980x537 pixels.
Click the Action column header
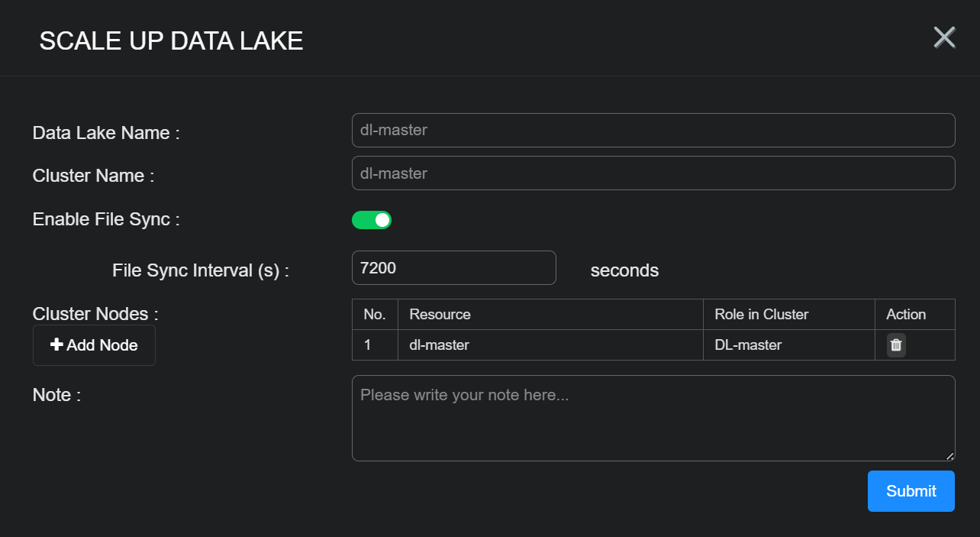tap(906, 315)
